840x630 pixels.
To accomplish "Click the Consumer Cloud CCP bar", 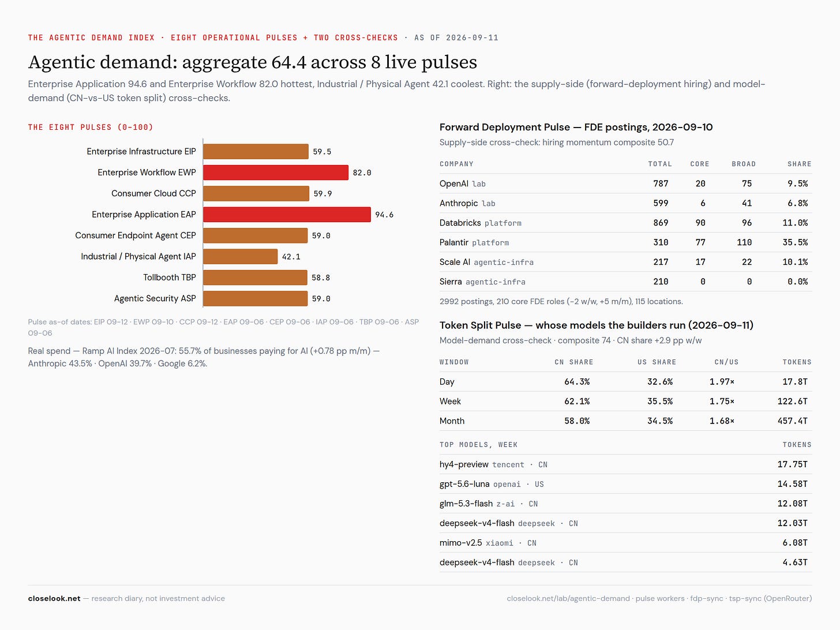I will 256,194.
